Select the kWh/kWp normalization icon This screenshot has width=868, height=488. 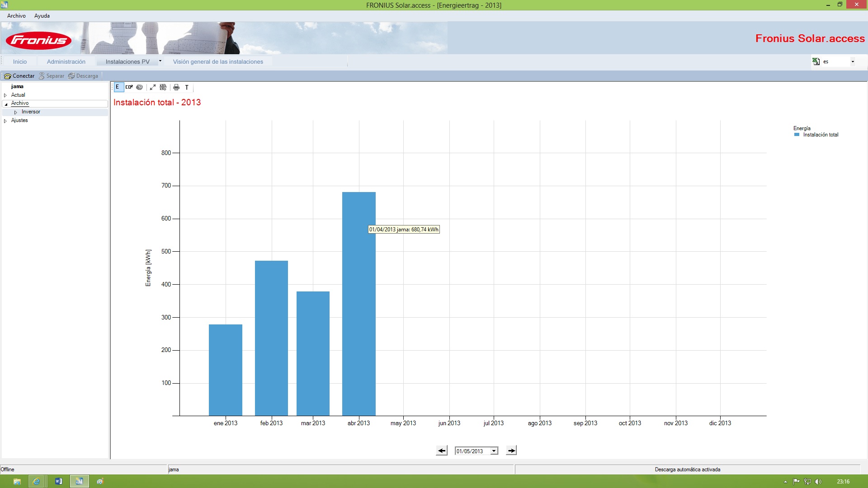point(163,87)
